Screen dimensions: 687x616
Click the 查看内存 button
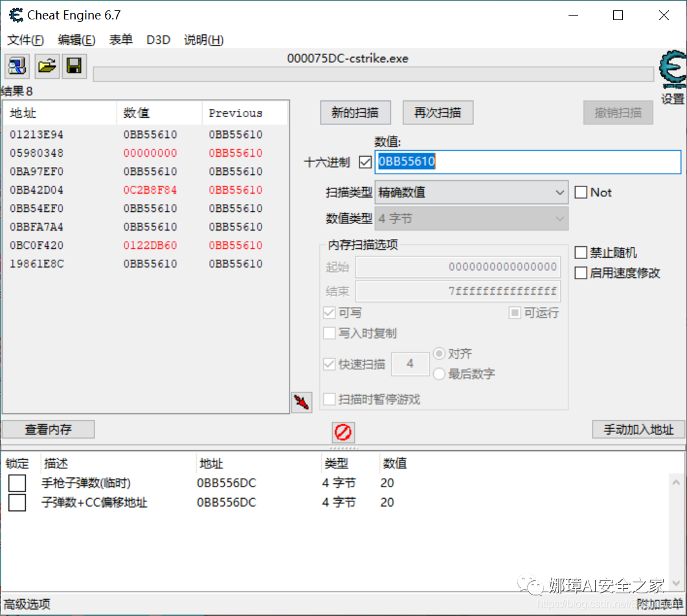click(x=48, y=429)
